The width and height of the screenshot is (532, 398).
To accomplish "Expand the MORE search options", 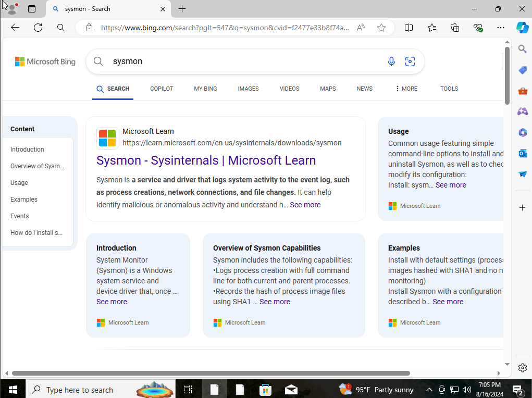I will tap(406, 89).
